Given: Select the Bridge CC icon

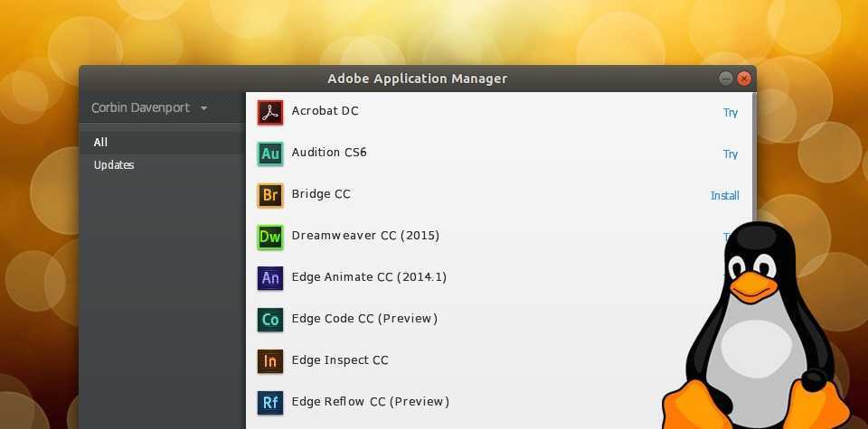Looking at the screenshot, I should pyautogui.click(x=270, y=195).
